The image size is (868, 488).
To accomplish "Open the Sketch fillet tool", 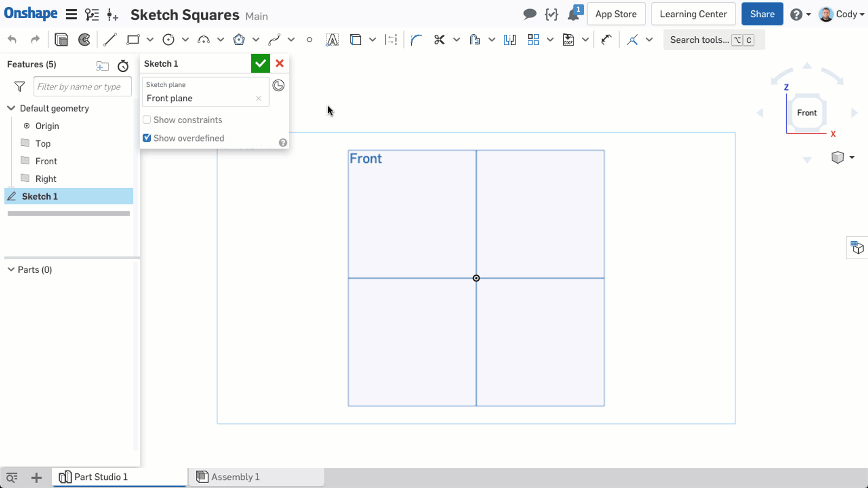I will (x=417, y=40).
